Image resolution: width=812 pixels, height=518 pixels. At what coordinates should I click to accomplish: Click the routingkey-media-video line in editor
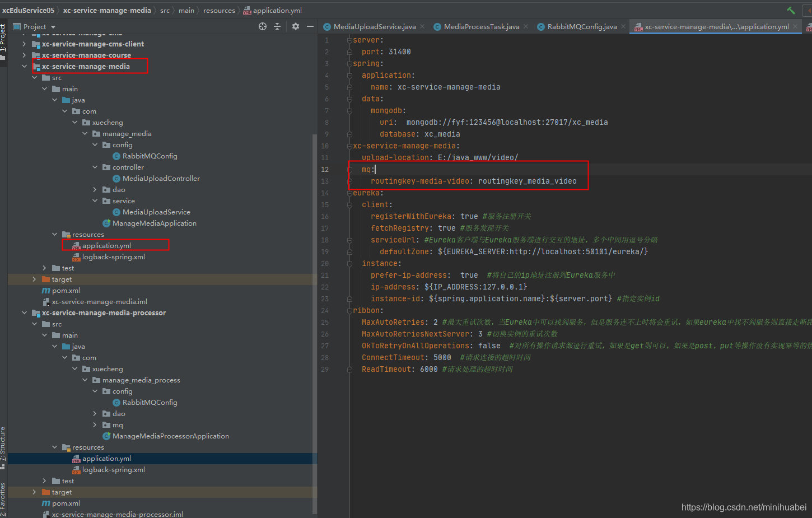click(473, 181)
